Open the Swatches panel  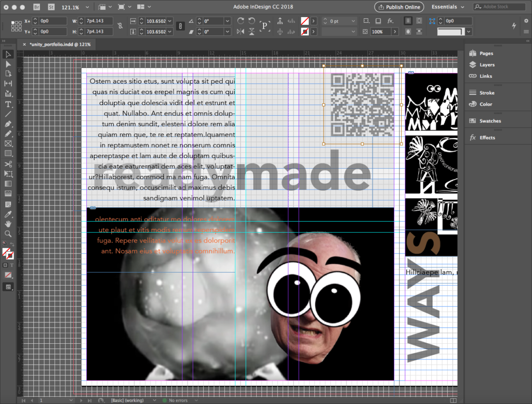coord(490,121)
